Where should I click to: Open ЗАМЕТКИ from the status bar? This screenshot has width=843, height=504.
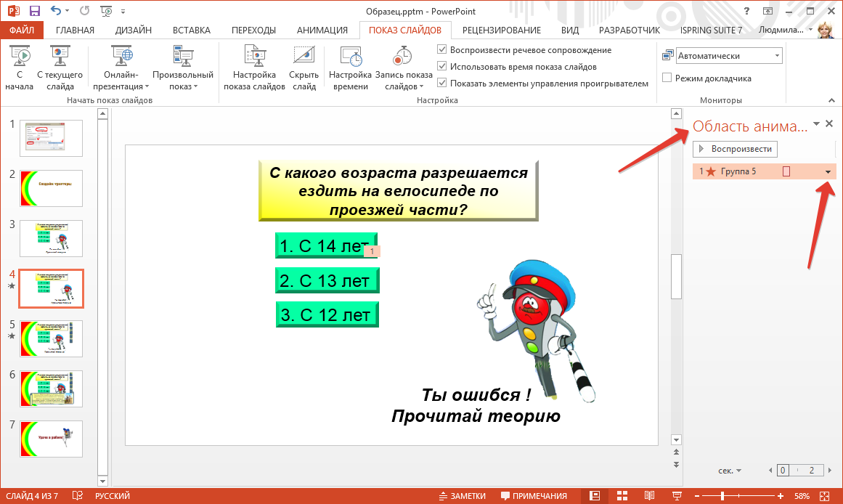pyautogui.click(x=463, y=495)
